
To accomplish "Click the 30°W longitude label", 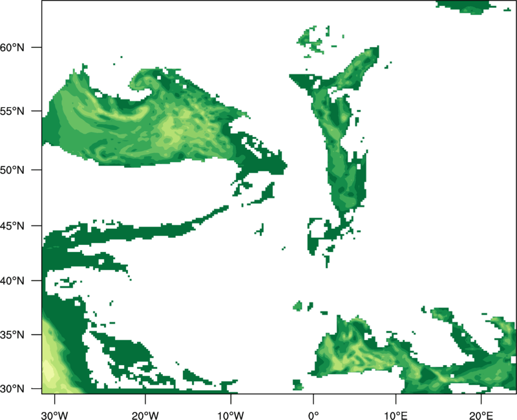I will (54, 415).
